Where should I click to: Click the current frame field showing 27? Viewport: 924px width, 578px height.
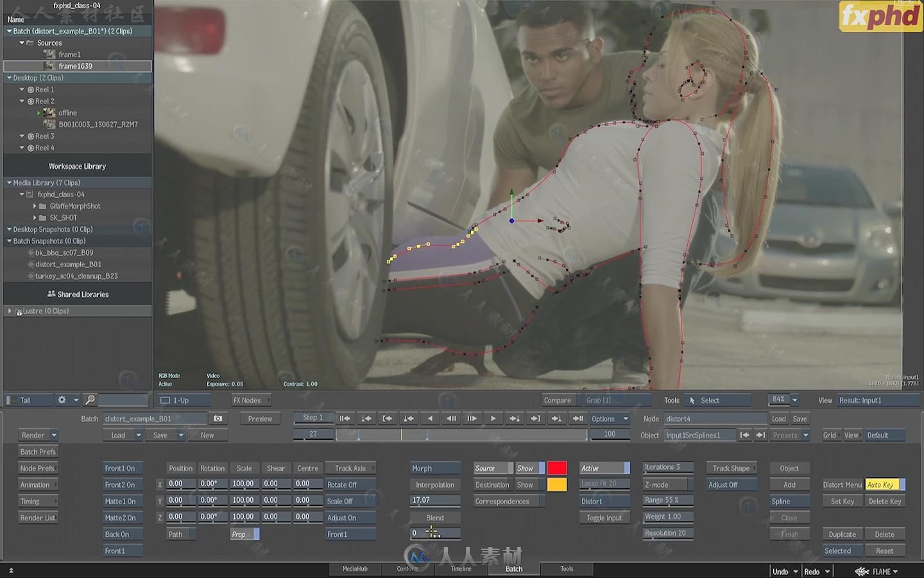[313, 434]
